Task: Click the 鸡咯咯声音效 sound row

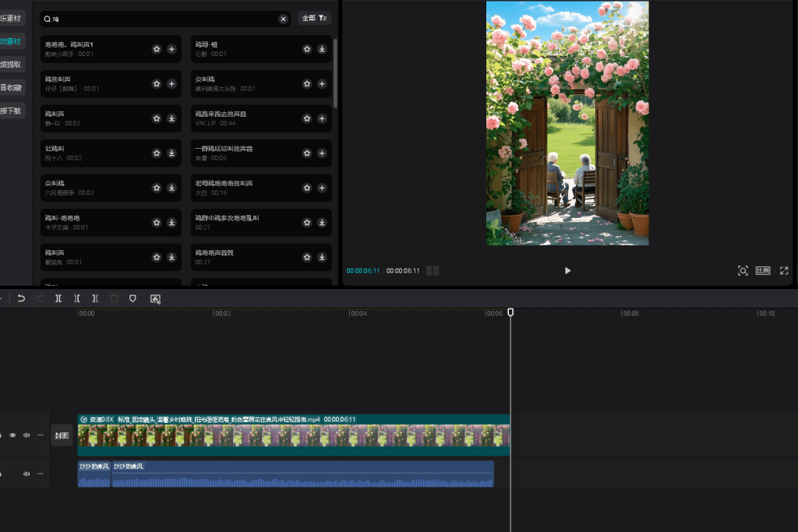Action: 261,257
